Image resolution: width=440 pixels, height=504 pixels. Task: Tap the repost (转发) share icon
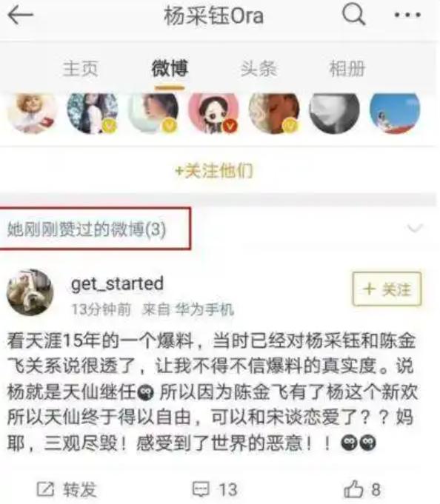45,489
